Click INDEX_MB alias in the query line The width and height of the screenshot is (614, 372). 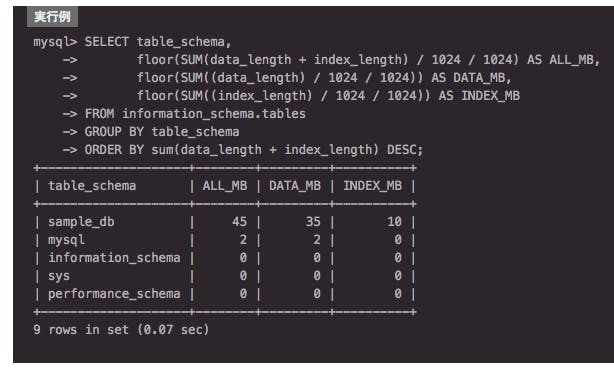click(x=490, y=96)
